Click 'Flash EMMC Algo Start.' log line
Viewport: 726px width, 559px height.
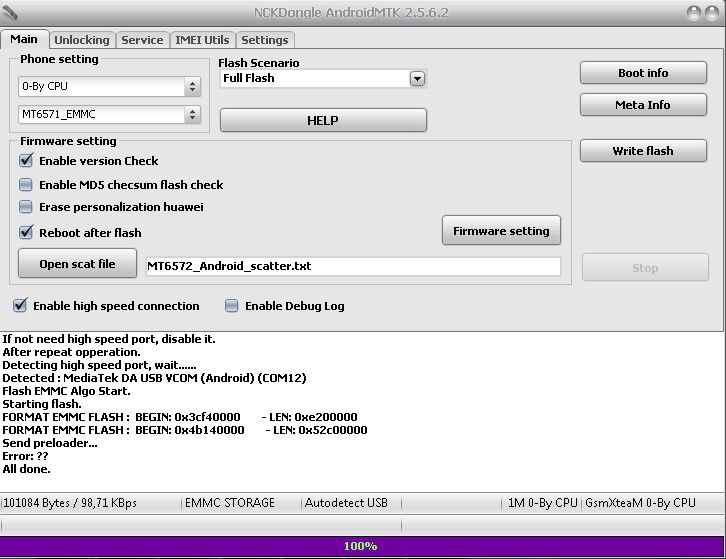(66, 391)
